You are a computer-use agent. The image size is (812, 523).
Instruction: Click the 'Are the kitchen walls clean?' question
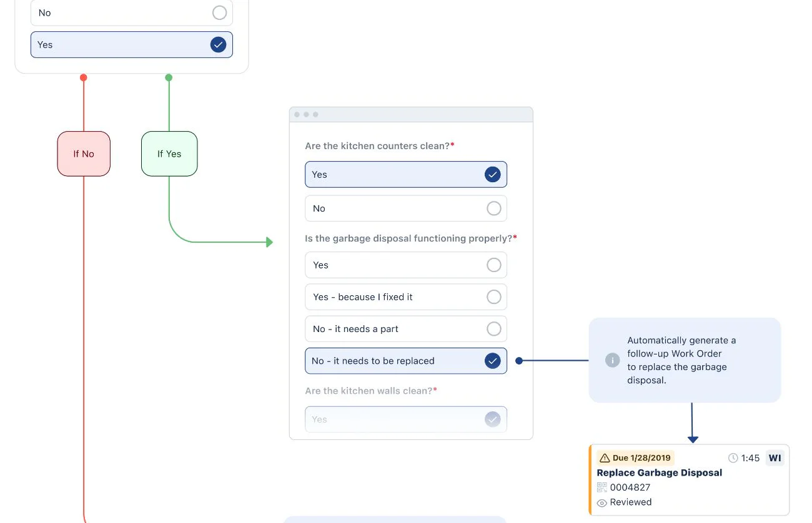[x=371, y=391]
